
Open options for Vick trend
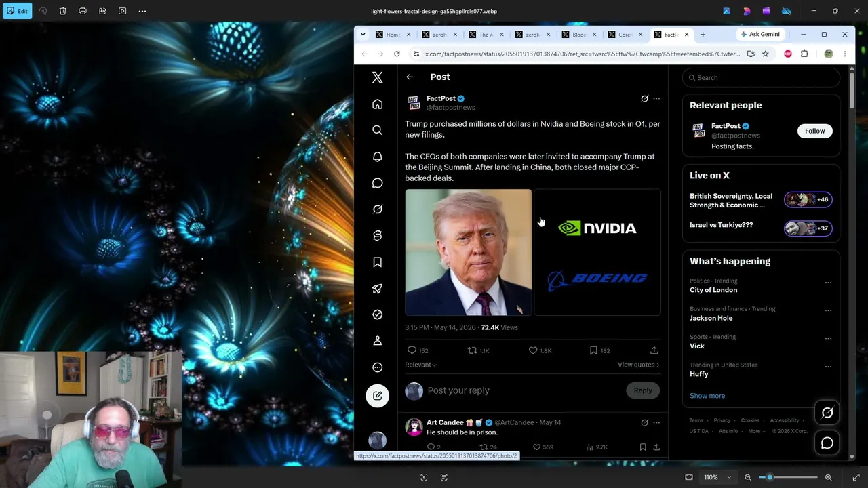[x=828, y=339]
